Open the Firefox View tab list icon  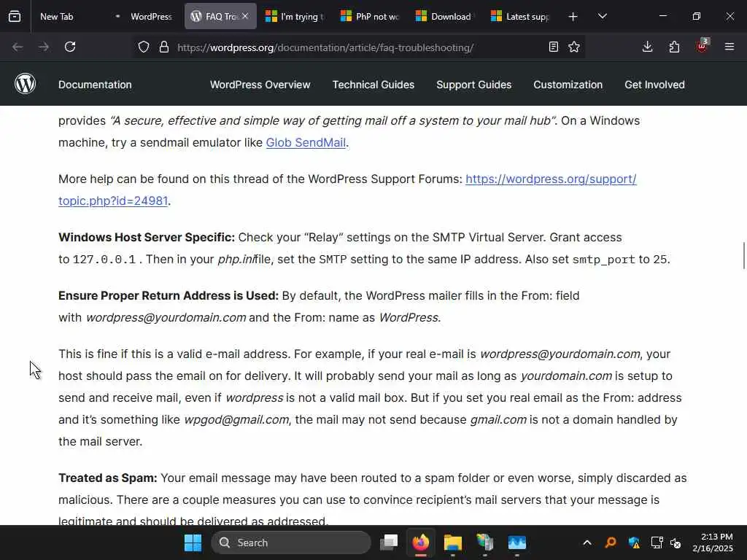[15, 16]
